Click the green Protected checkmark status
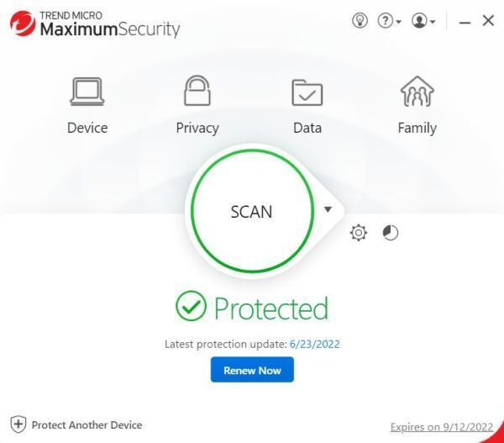Image resolution: width=504 pixels, height=443 pixels. [x=191, y=308]
